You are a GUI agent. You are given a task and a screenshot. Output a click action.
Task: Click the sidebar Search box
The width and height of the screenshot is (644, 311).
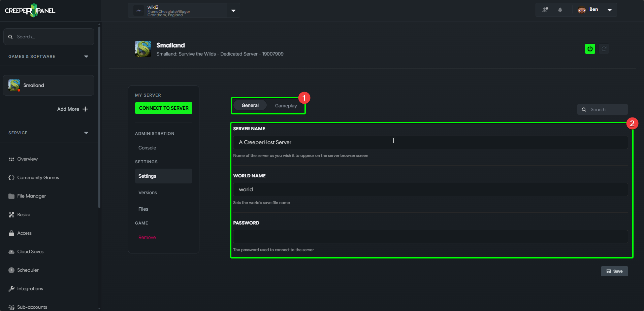49,37
